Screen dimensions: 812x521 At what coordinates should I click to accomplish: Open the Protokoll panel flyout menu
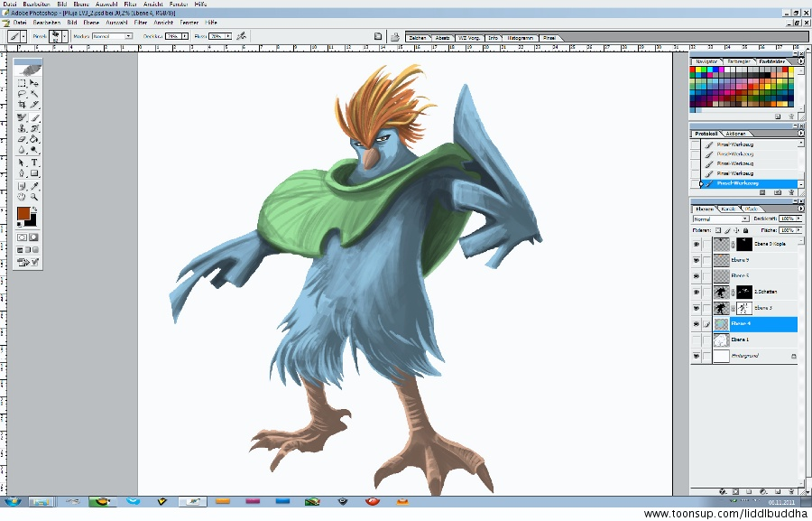[800, 134]
